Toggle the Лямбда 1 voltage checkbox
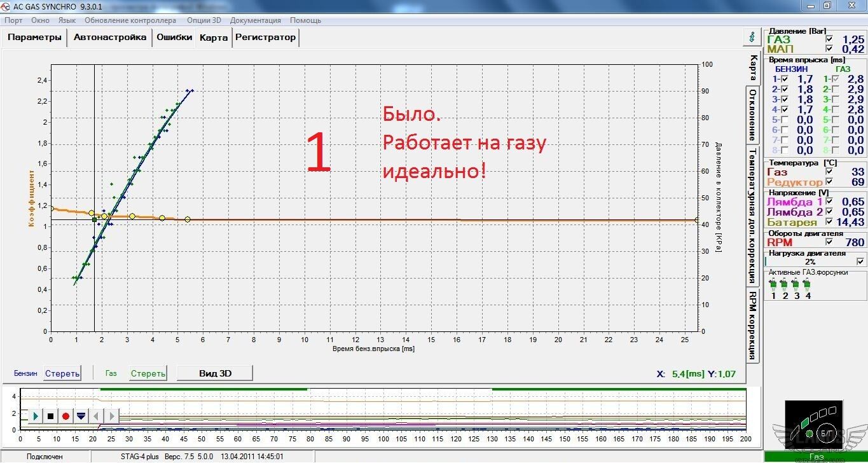The image size is (868, 463). 829,202
